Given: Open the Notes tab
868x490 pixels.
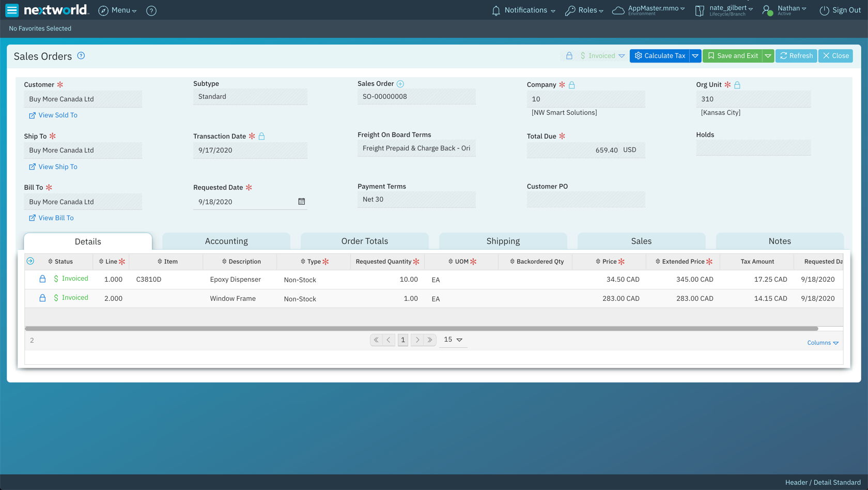Looking at the screenshot, I should [780, 241].
